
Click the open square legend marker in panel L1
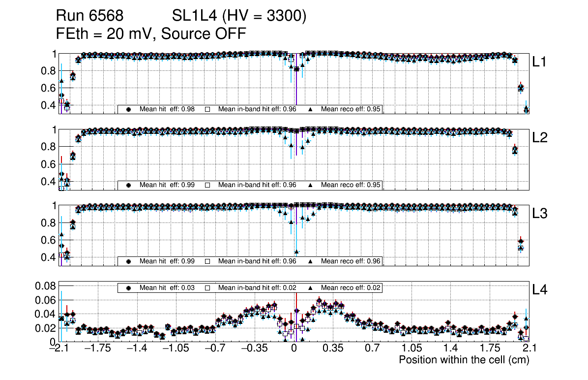point(207,109)
